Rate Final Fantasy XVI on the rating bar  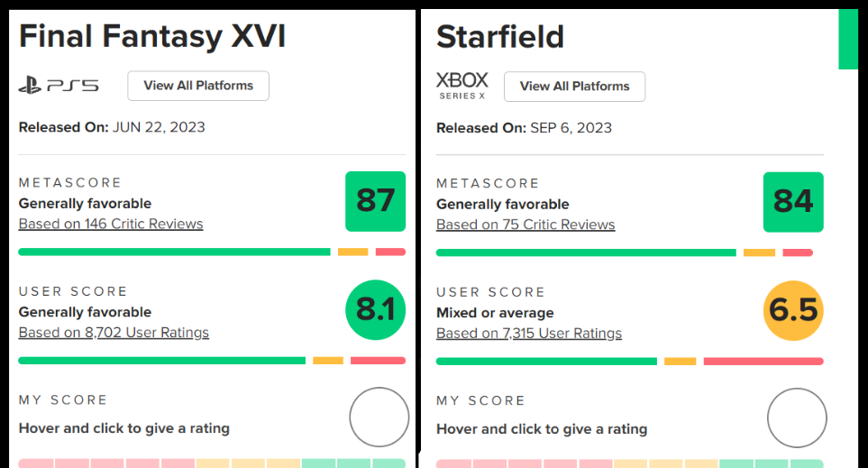pyautogui.click(x=212, y=463)
